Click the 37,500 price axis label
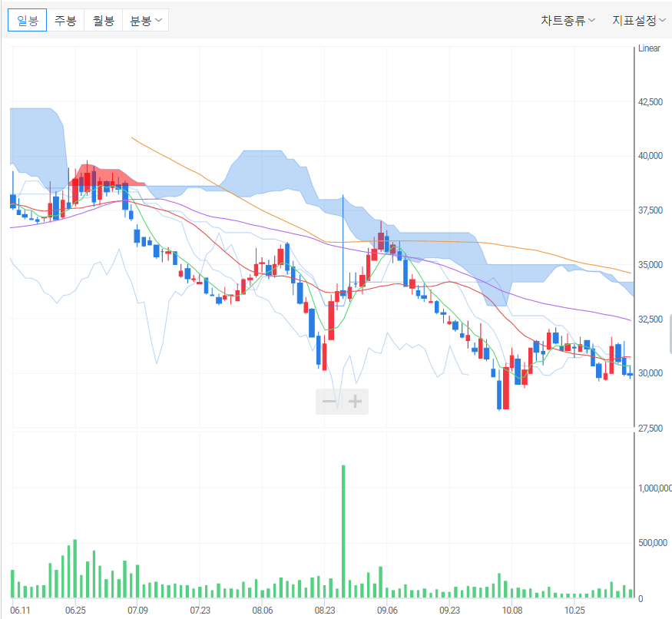This screenshot has width=672, height=619. [650, 210]
